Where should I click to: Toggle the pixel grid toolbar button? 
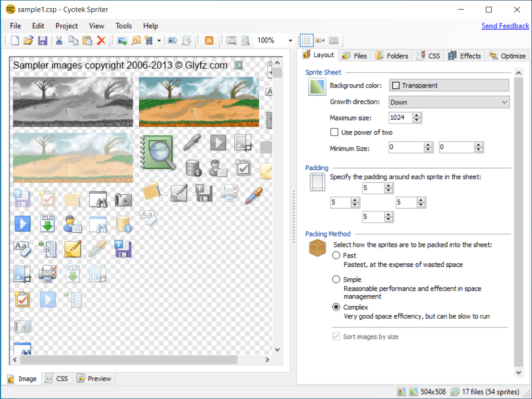(306, 40)
